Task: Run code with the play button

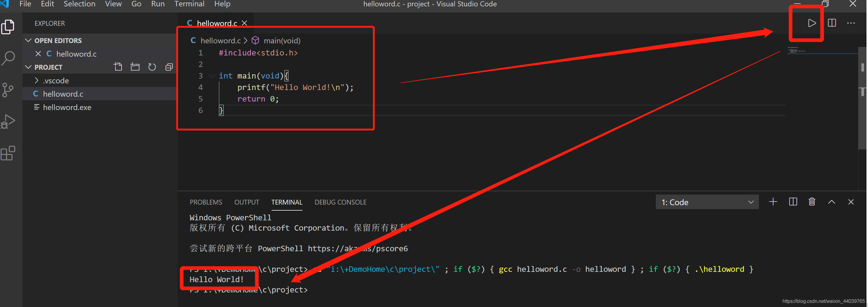Action: (x=811, y=23)
